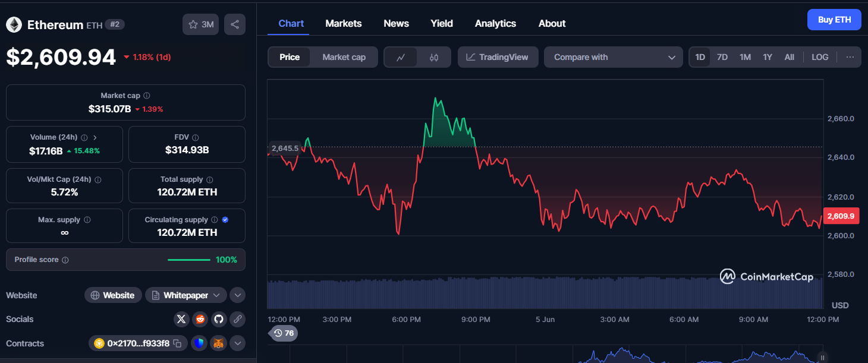Set chart range to 1M

(745, 57)
